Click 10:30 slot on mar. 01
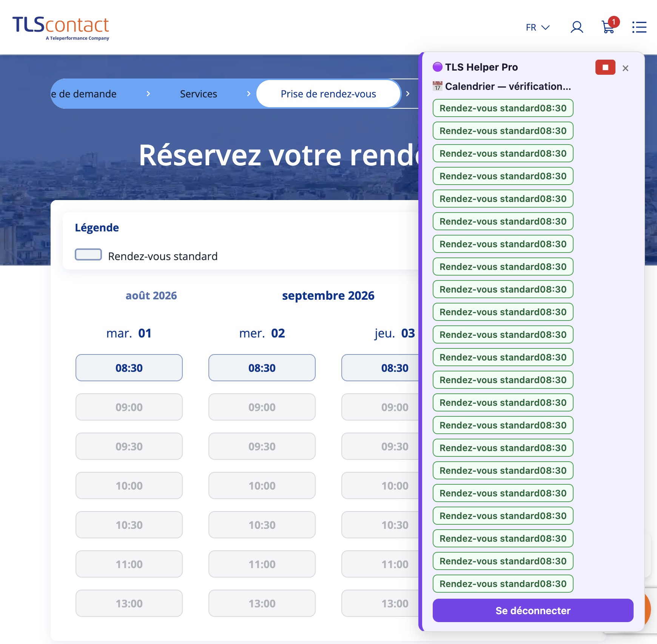The width and height of the screenshot is (657, 644). [129, 525]
